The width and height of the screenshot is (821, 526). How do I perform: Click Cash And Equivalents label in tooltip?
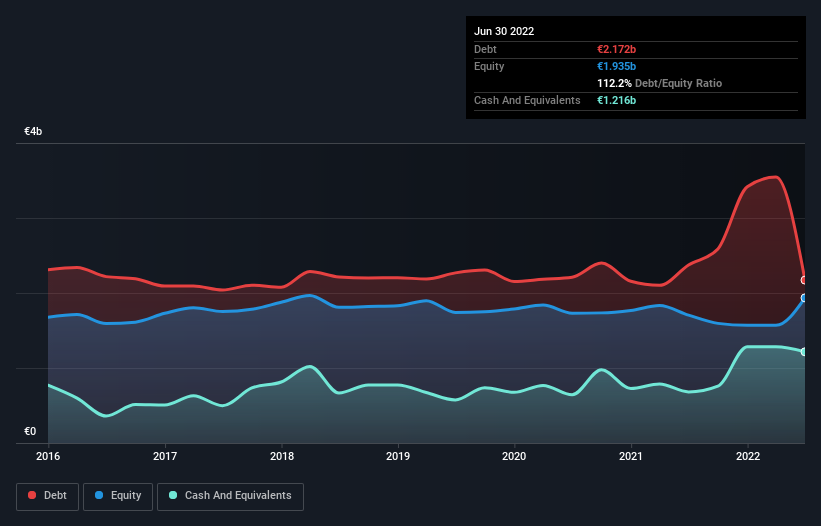tap(527, 100)
